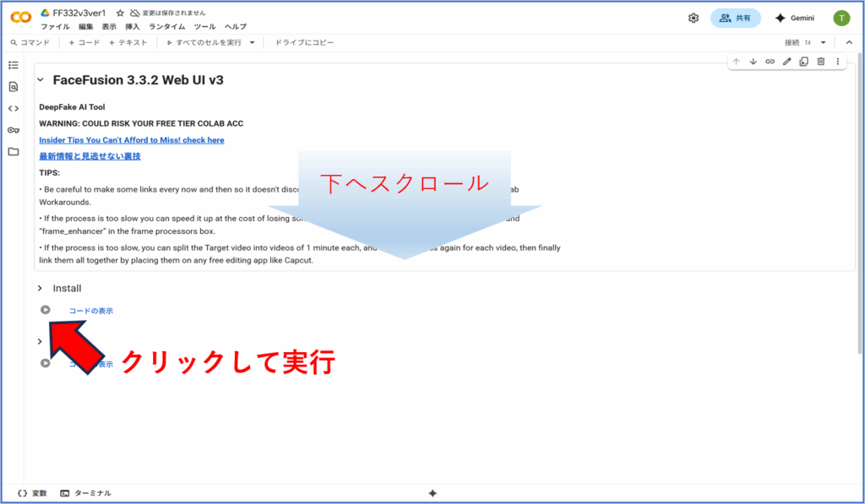Viewport: 865px width, 504px height.
Task: Open the settings gear icon
Action: (694, 19)
